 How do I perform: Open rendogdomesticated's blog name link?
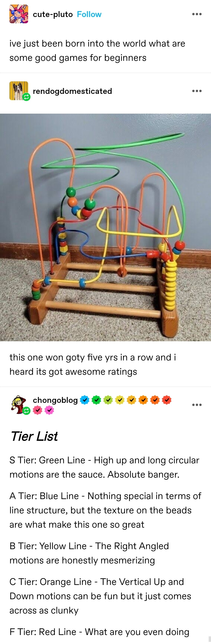click(72, 91)
